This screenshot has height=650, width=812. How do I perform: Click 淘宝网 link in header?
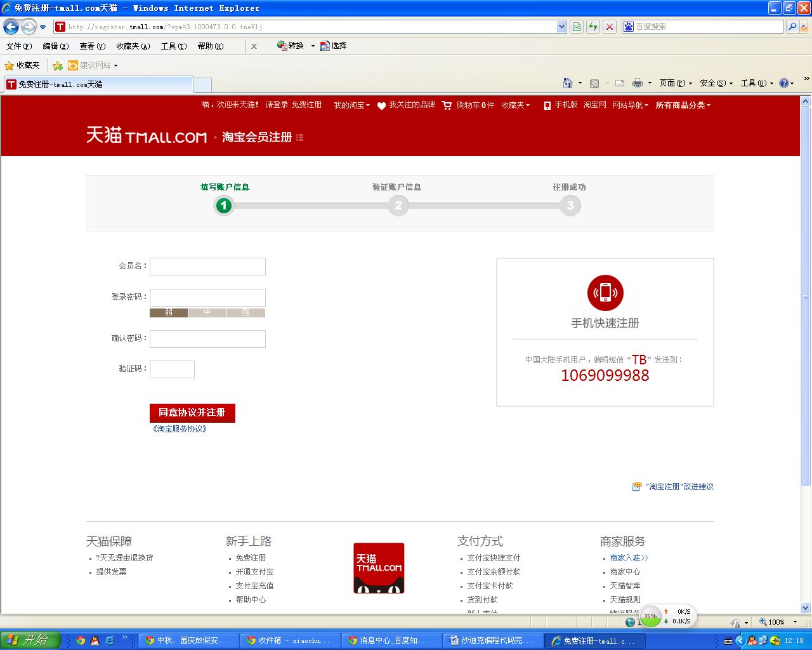coord(595,105)
